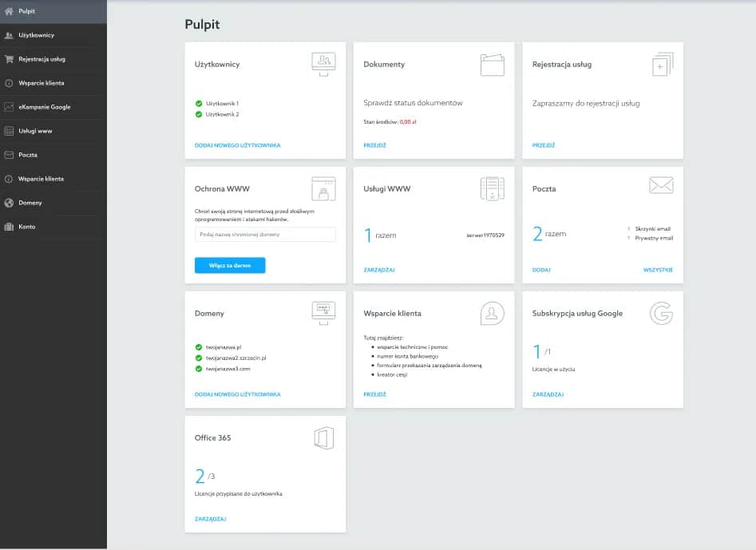Select eKampanie Google in sidebar
Image resolution: width=756 pixels, height=550 pixels.
point(45,107)
